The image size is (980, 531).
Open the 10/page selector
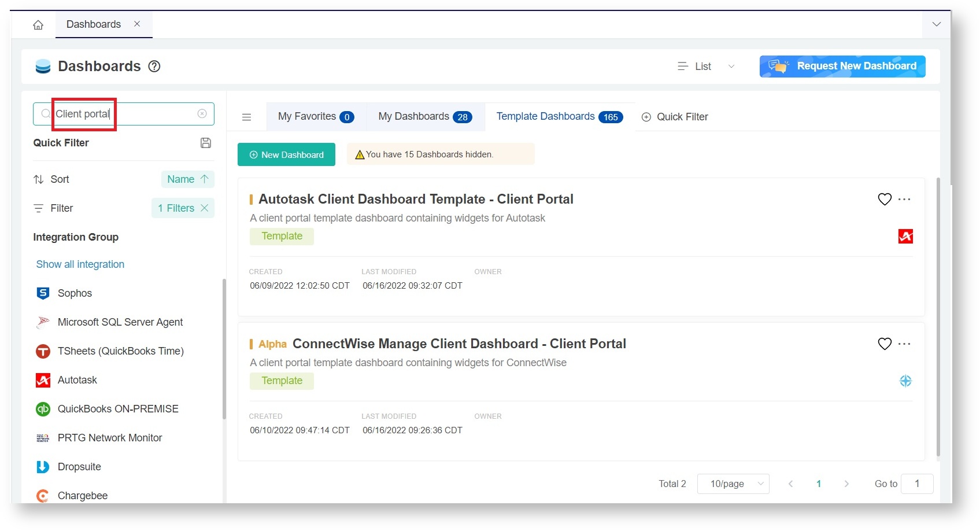(733, 484)
